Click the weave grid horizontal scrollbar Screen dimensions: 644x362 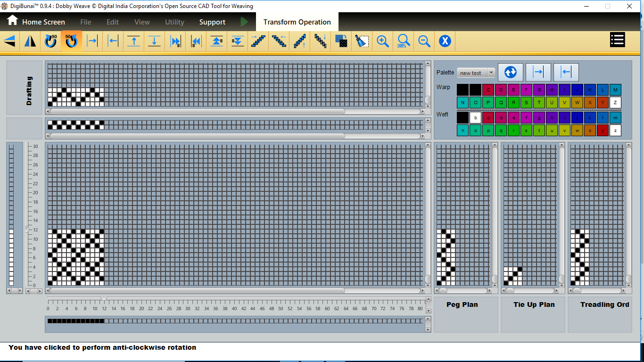tap(198, 291)
